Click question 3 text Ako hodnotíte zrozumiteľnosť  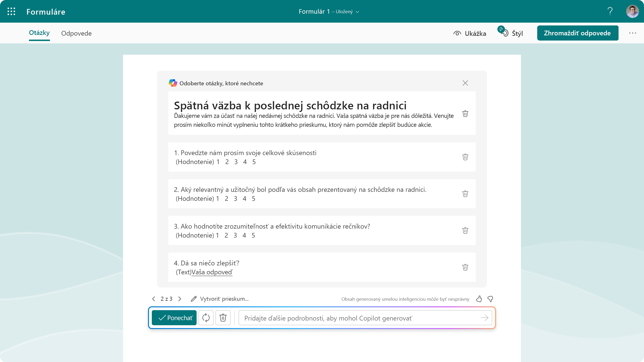[x=272, y=226]
